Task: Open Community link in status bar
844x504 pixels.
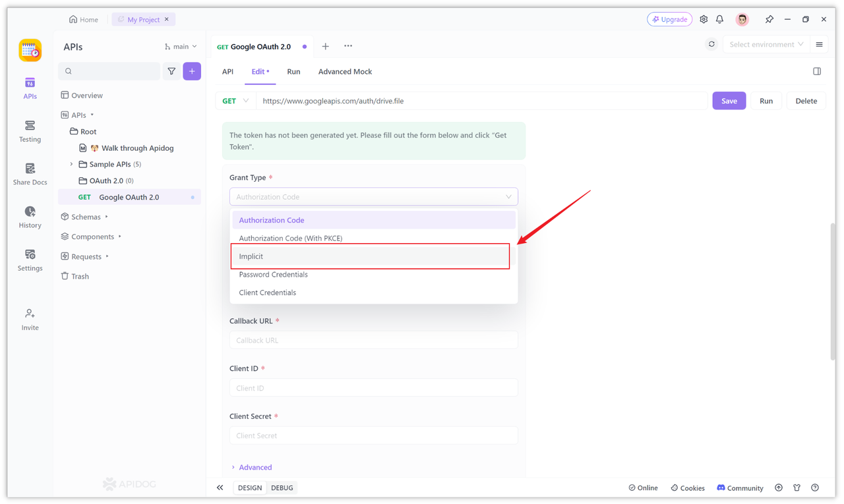Action: click(x=740, y=488)
